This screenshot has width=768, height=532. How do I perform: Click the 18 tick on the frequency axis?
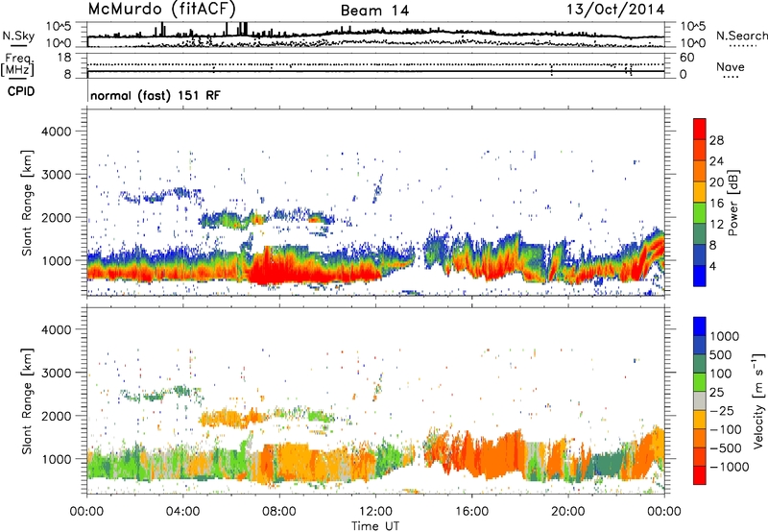[x=64, y=58]
